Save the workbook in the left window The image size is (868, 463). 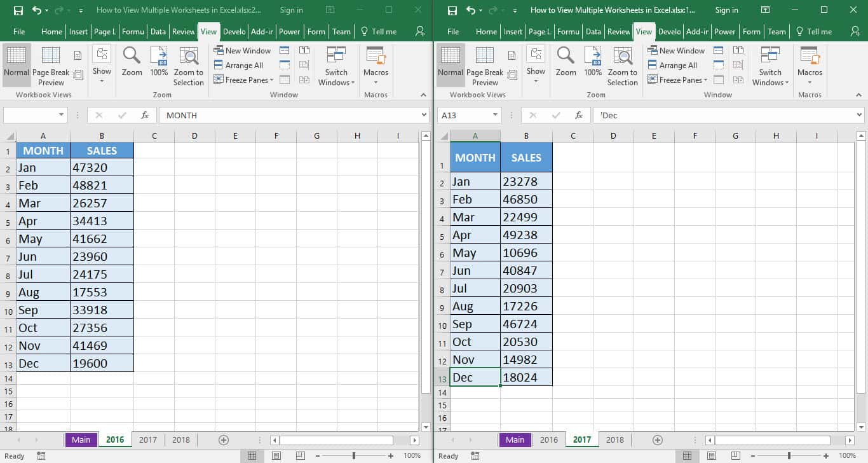coord(18,10)
